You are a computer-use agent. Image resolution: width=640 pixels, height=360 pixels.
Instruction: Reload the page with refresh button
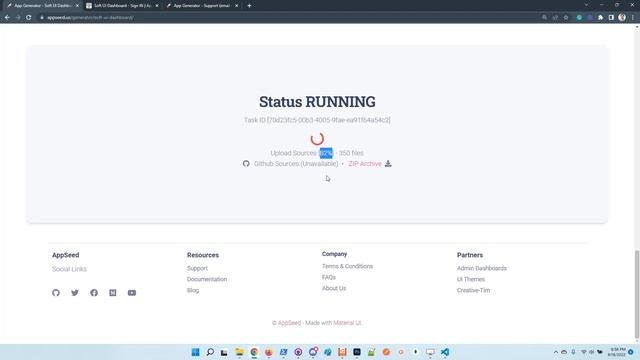(29, 18)
